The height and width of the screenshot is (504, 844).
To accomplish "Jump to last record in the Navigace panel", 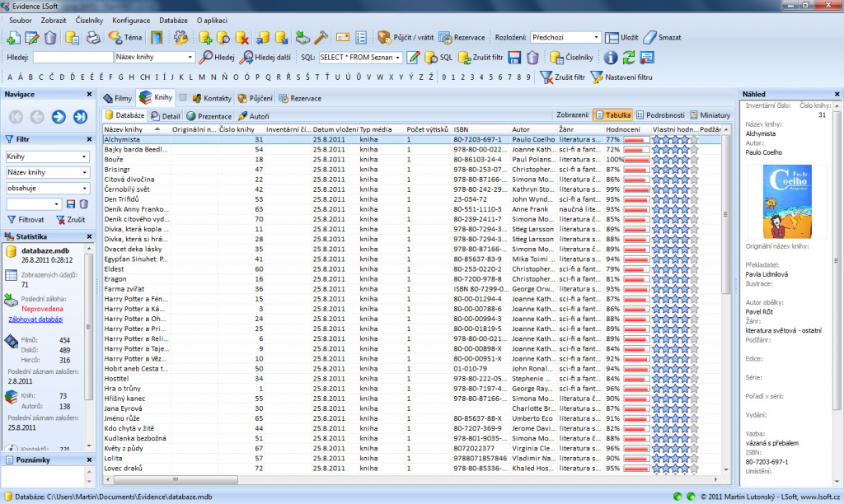I will (80, 116).
